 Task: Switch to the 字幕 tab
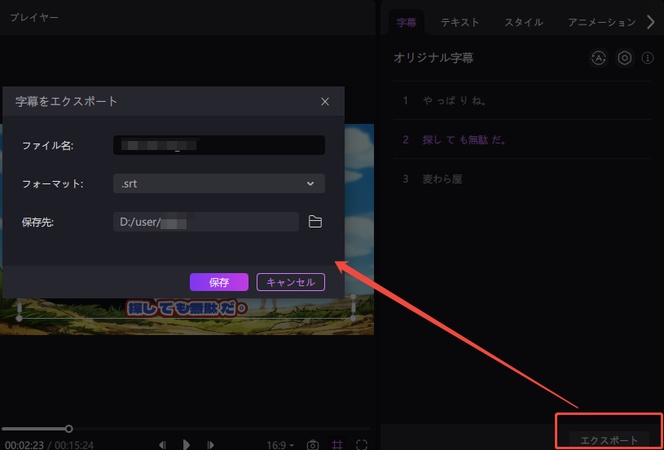click(406, 22)
